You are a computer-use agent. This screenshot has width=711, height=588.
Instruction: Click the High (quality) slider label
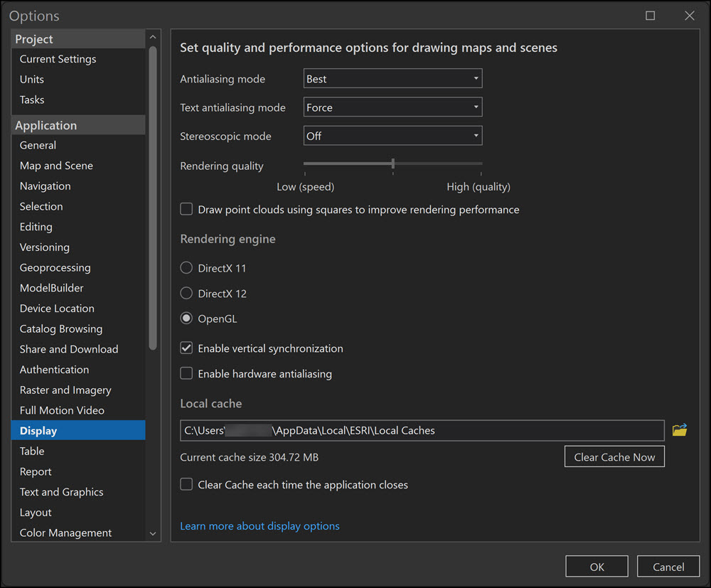click(x=479, y=187)
